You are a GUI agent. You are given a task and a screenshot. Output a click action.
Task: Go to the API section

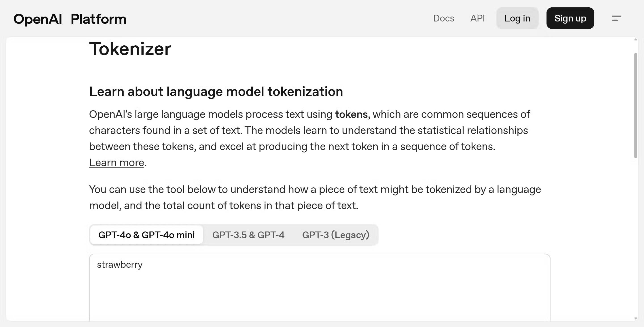(477, 18)
